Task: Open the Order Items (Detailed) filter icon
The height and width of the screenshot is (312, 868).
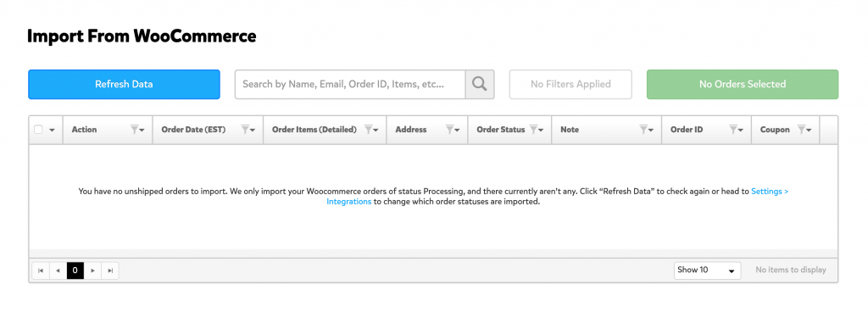Action: [371, 130]
